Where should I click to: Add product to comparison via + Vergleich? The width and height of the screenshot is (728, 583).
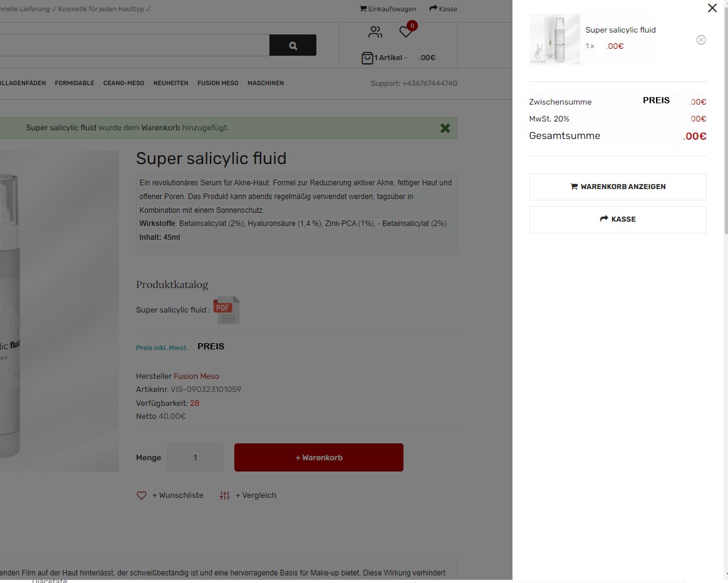click(x=248, y=495)
